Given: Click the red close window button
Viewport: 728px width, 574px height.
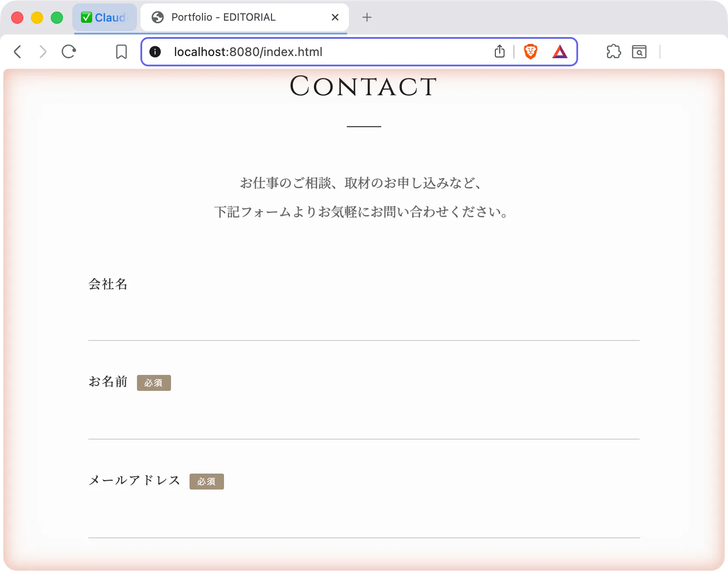Looking at the screenshot, I should 17,18.
